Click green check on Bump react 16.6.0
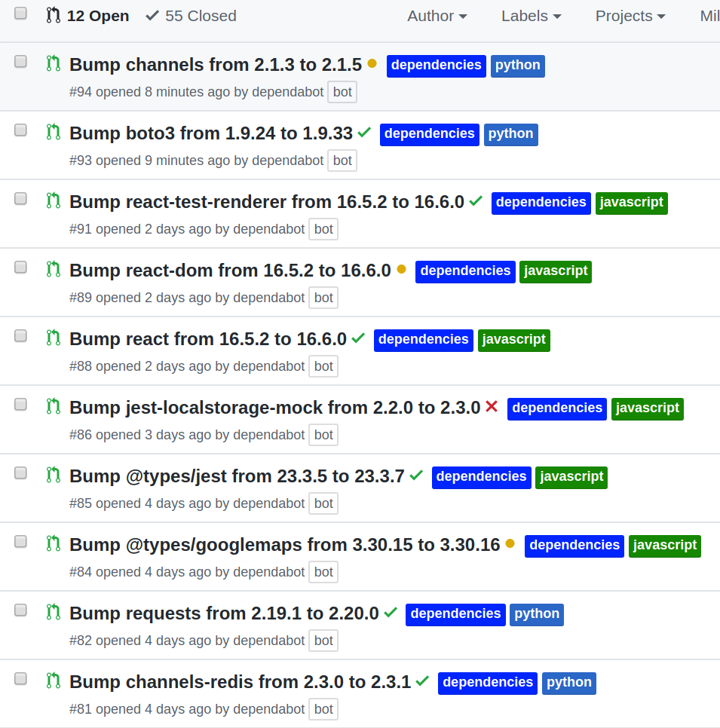 click(x=358, y=338)
